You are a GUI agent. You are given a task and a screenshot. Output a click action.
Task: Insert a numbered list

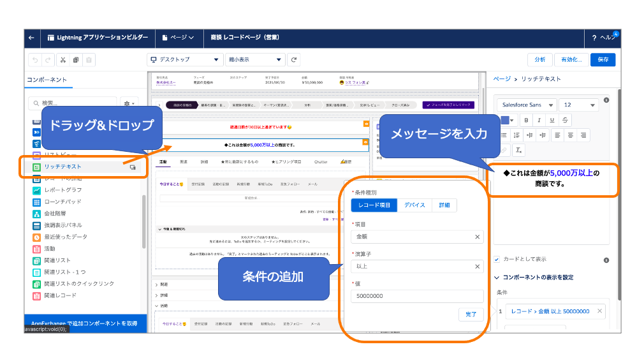pyautogui.click(x=516, y=135)
